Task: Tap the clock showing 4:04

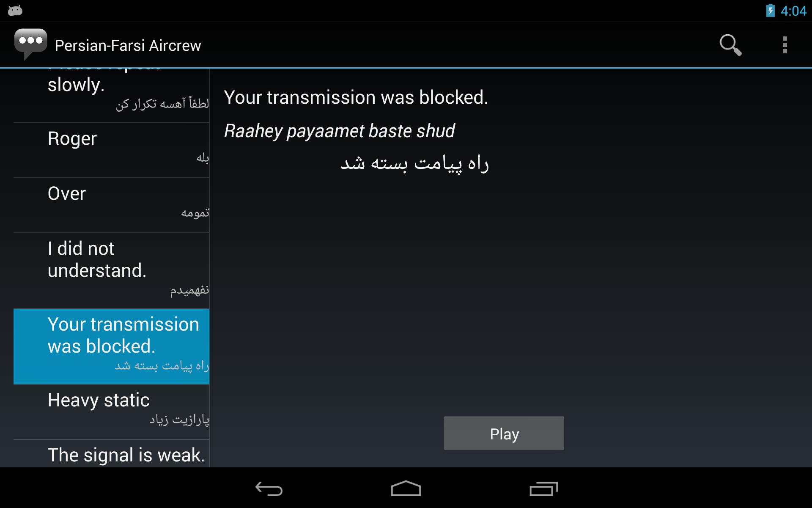Action: coord(793,11)
